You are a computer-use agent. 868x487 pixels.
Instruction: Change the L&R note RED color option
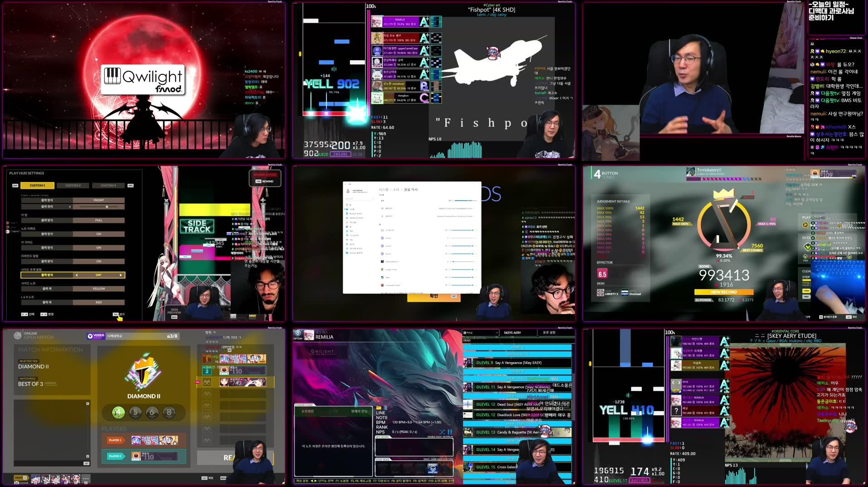(x=98, y=302)
